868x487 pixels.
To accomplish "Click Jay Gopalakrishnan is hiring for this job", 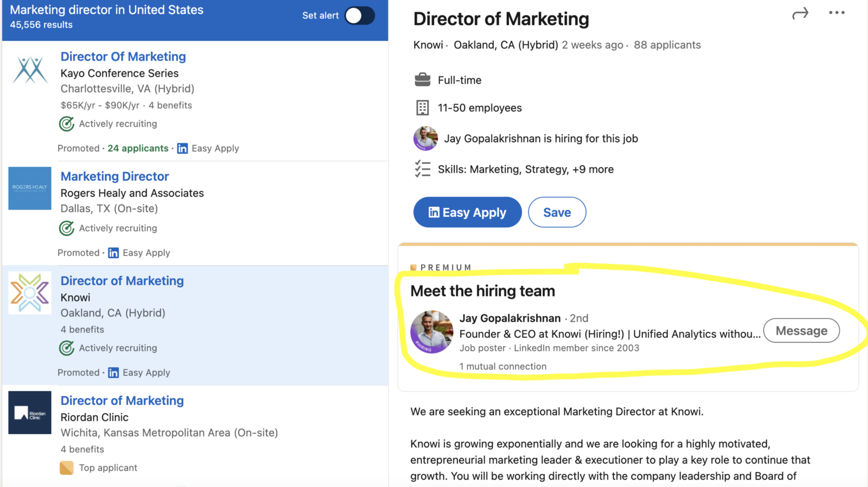I will (x=541, y=139).
